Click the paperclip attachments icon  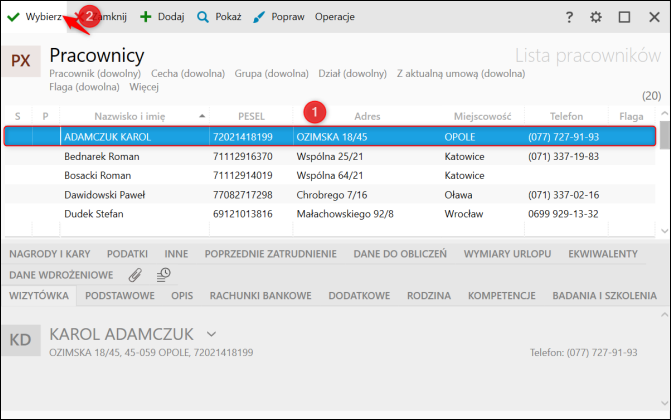point(135,275)
